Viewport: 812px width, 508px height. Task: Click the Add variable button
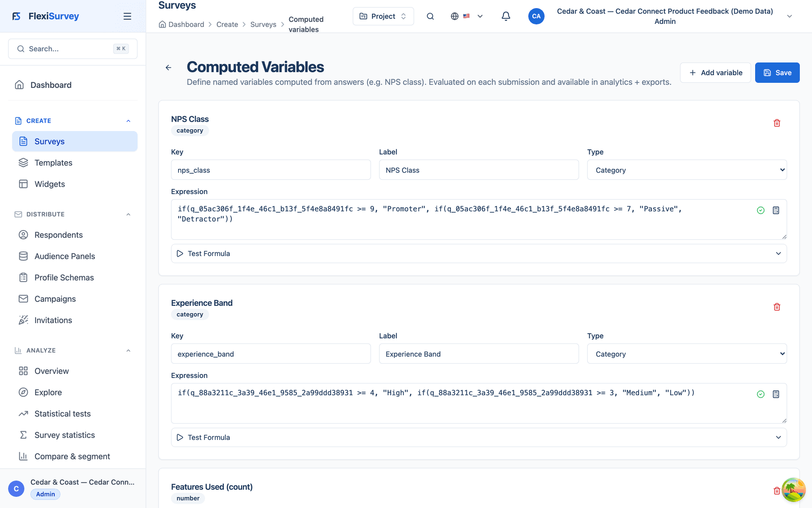(716, 73)
